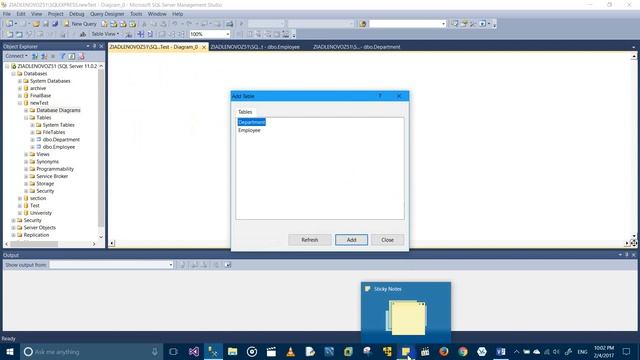Close the Diagram_0 tab

pos(204,47)
